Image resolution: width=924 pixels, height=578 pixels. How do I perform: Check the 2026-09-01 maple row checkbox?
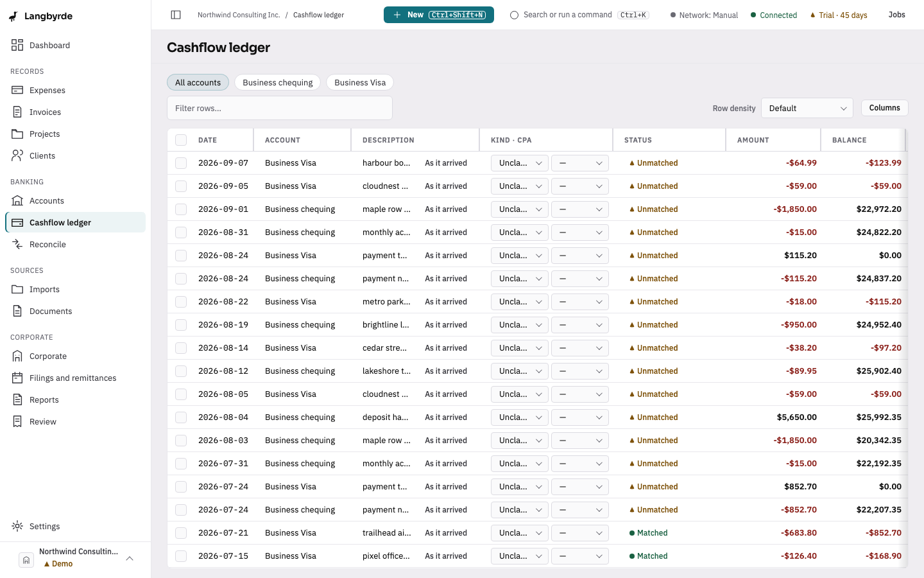pyautogui.click(x=181, y=209)
